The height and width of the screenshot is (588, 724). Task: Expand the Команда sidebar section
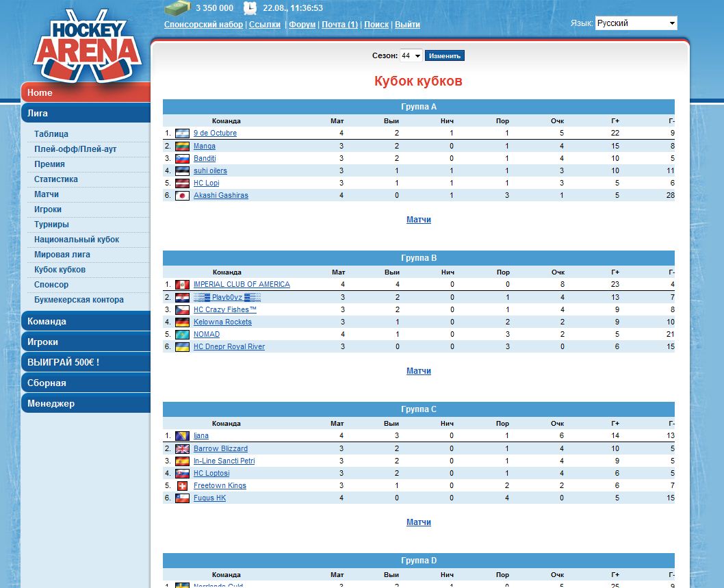[86, 322]
